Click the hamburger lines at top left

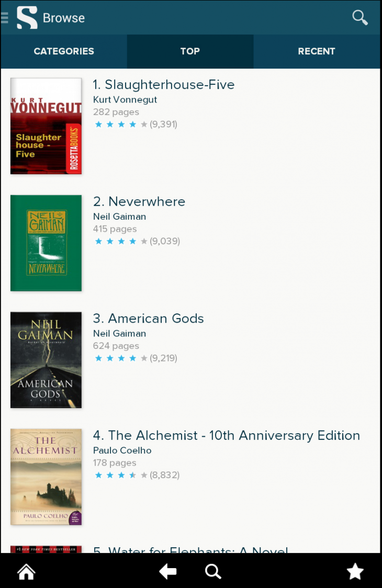coord(4,17)
